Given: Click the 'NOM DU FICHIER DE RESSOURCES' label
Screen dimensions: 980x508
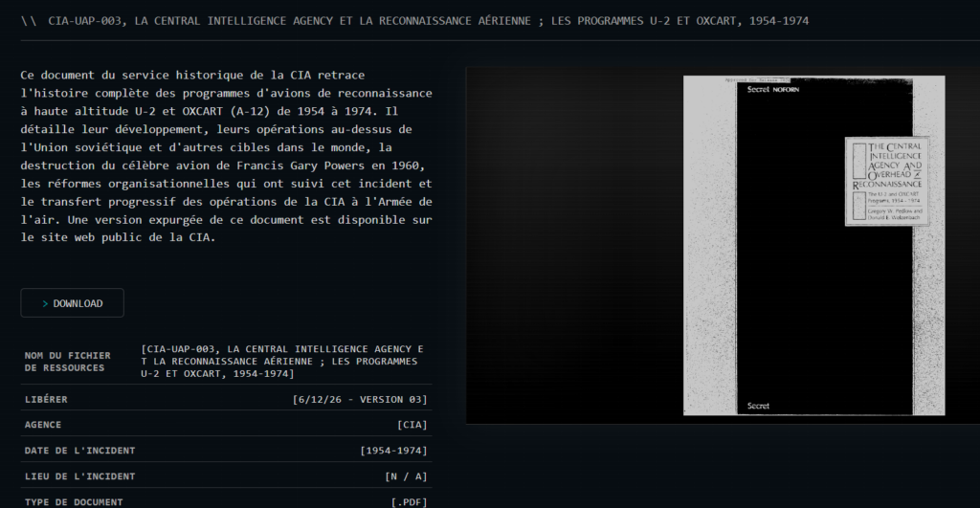Looking at the screenshot, I should coord(68,362).
